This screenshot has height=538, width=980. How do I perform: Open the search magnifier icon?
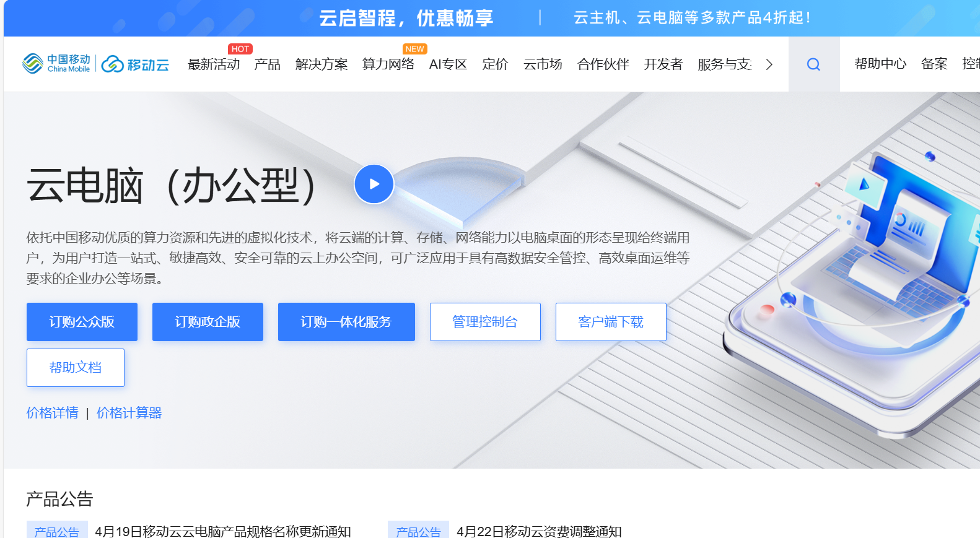[813, 64]
